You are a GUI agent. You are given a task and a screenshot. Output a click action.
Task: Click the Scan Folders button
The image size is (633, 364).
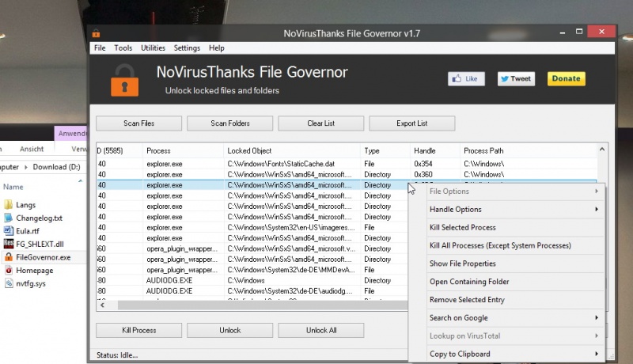230,123
